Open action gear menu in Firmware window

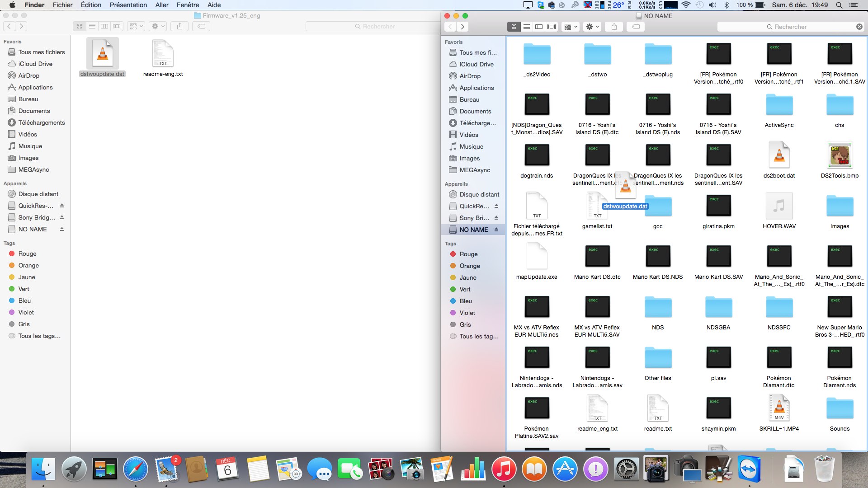pos(158,26)
